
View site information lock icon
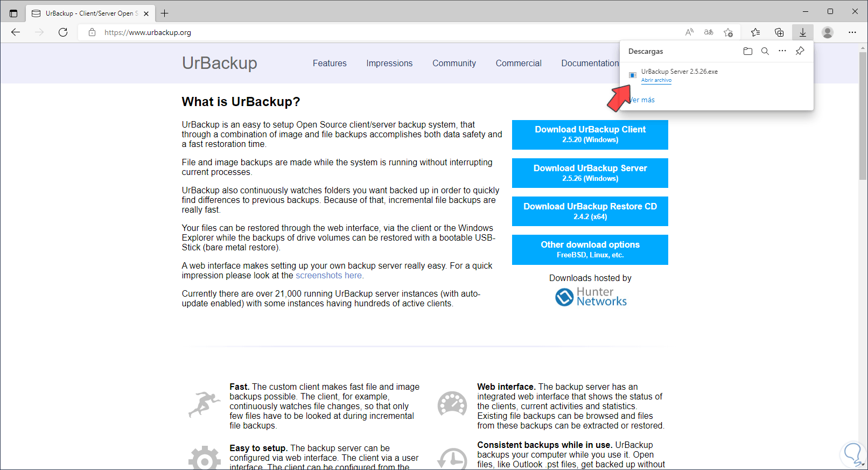click(92, 32)
